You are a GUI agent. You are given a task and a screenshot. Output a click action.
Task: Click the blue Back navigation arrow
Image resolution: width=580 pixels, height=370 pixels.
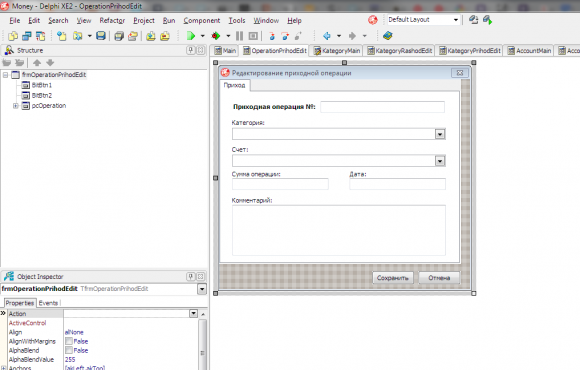tap(327, 36)
